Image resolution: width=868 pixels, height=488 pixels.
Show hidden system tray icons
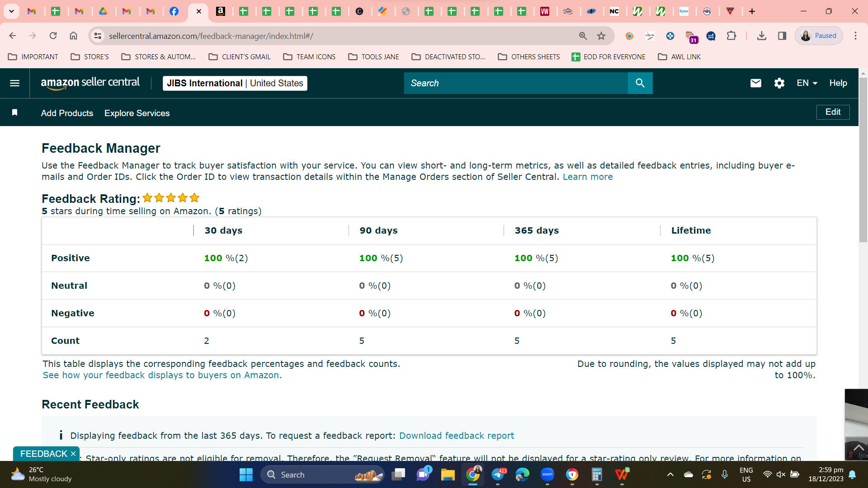pos(670,474)
